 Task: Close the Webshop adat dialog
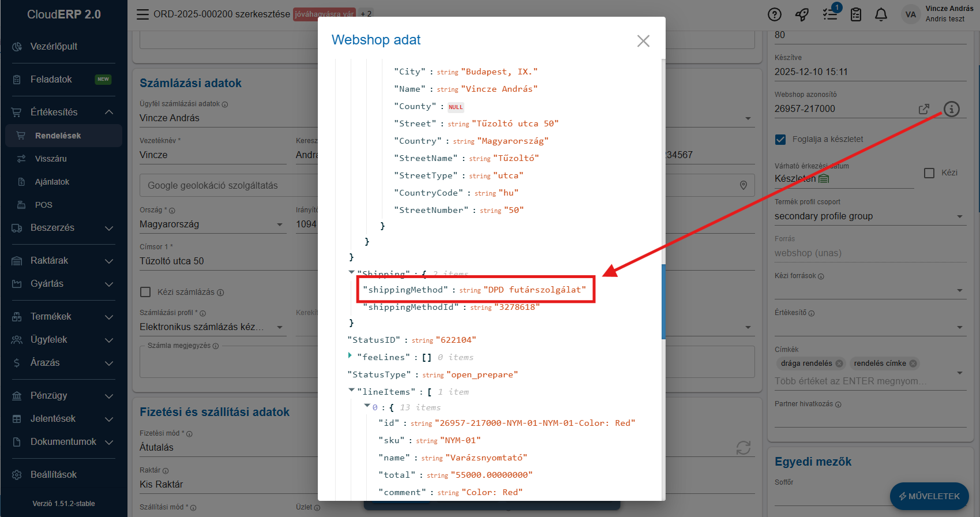click(643, 41)
